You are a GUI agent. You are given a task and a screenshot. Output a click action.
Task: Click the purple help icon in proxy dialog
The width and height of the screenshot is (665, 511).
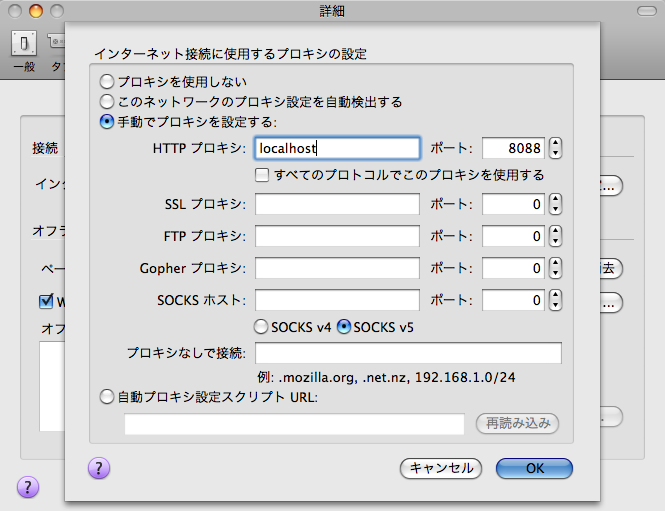[x=99, y=468]
